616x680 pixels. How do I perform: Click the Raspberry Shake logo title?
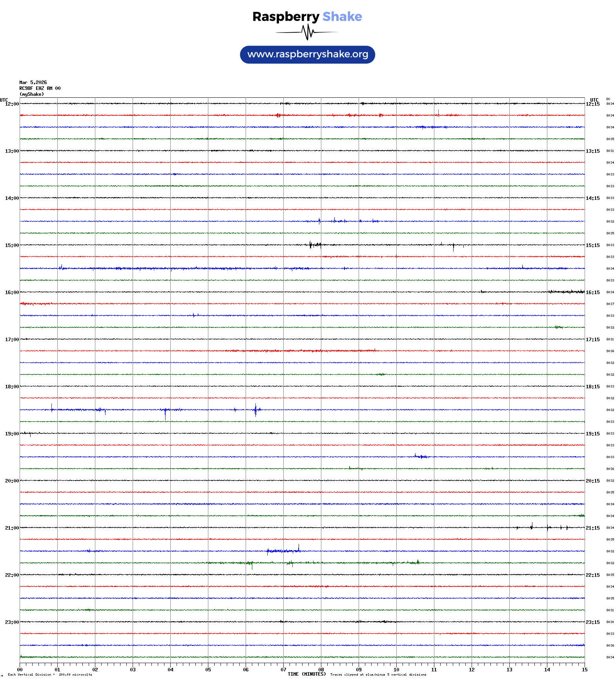point(307,16)
